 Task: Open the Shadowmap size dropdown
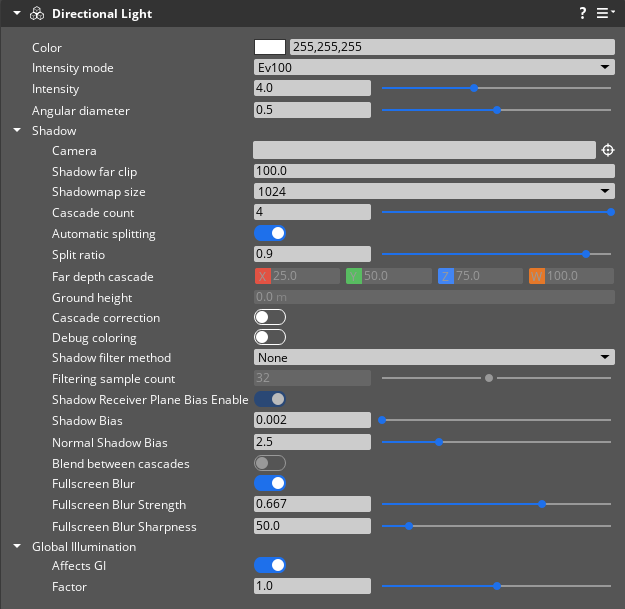pos(434,191)
